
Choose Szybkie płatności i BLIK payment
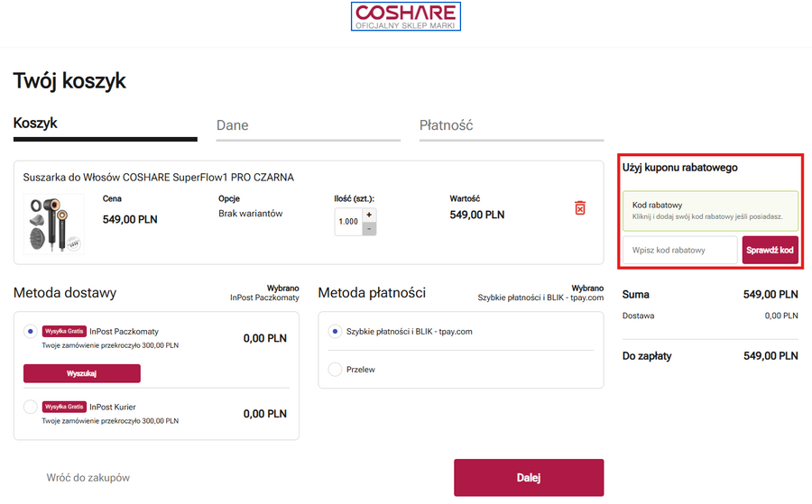pos(336,332)
